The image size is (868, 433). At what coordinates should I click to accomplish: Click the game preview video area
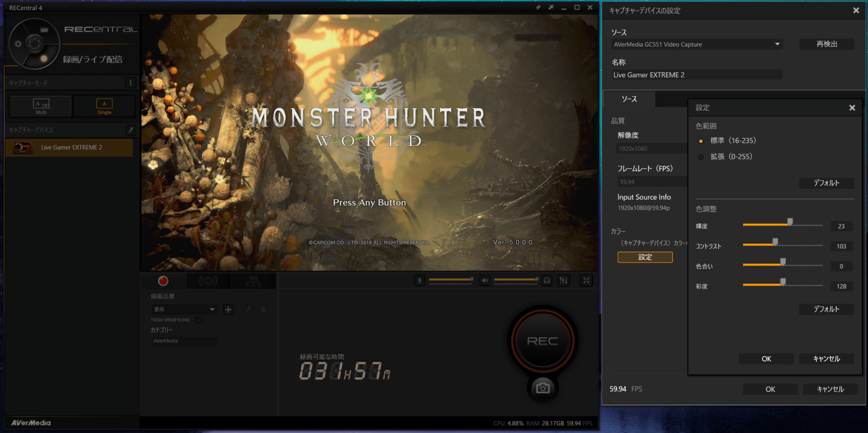(x=369, y=143)
